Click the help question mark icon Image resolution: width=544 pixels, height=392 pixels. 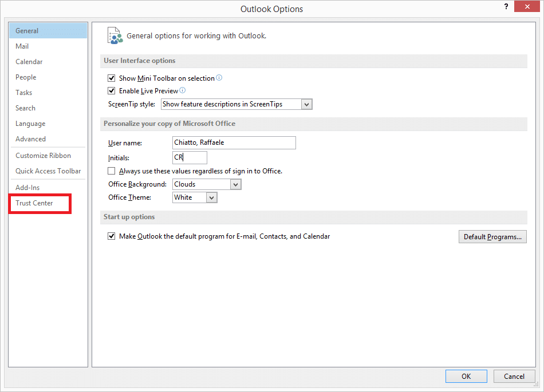pyautogui.click(x=506, y=7)
